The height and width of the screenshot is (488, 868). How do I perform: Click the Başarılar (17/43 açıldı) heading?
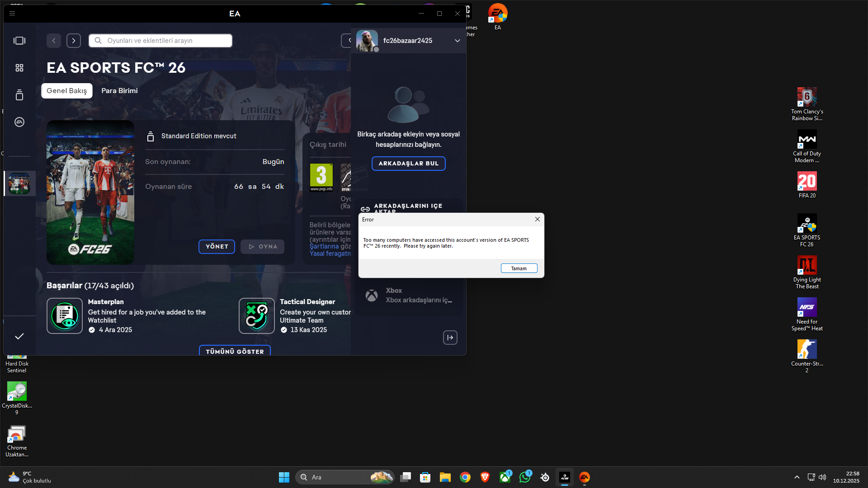coord(90,286)
